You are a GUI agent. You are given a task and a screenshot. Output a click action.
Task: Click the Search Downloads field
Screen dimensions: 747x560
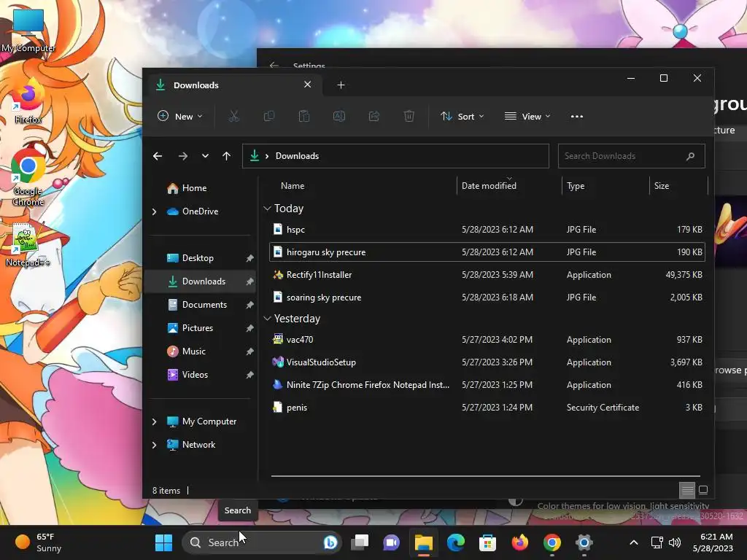point(631,156)
